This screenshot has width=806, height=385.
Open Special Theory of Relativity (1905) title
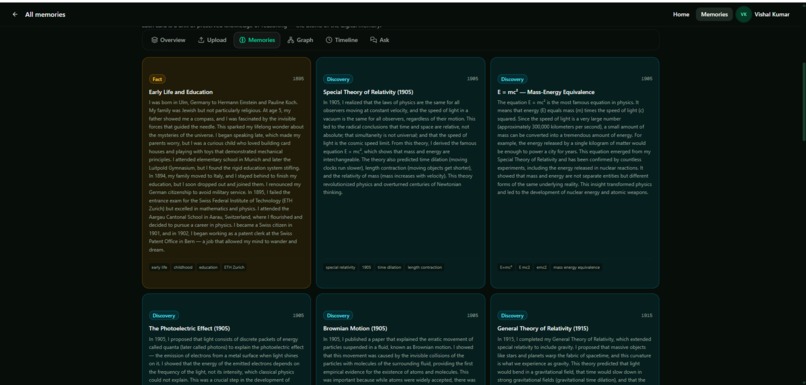[x=368, y=92]
